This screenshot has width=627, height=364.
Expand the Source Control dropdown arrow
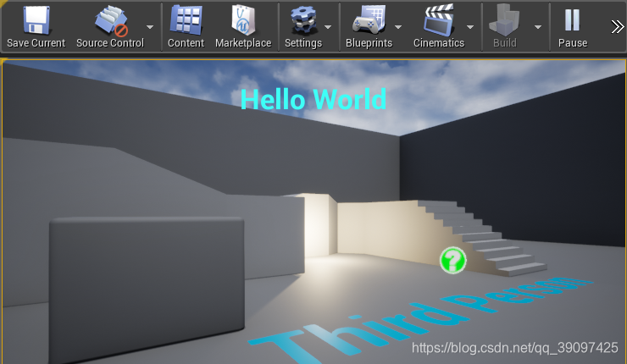(150, 27)
